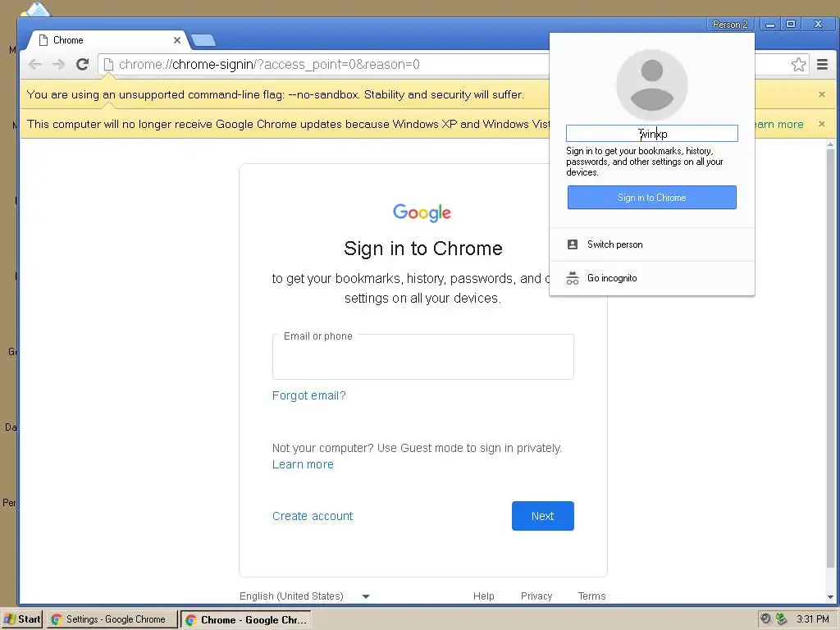Open the Learn more link about Guest mode

click(x=303, y=464)
